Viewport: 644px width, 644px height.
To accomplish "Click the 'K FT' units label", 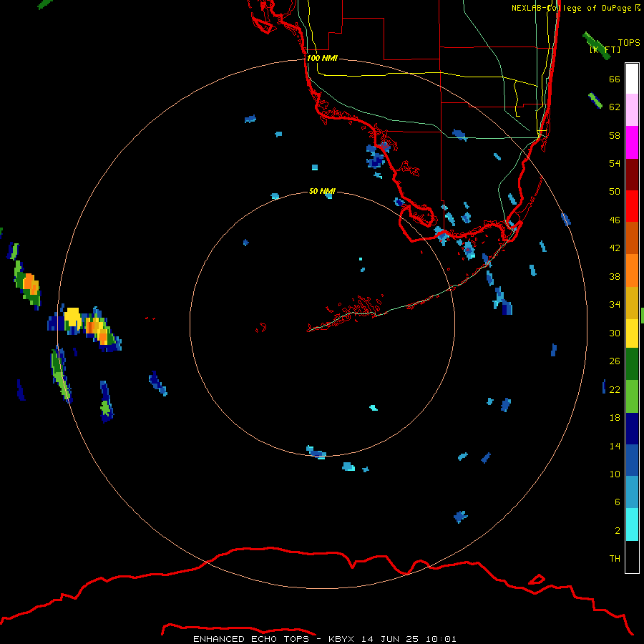I will click(x=605, y=49).
